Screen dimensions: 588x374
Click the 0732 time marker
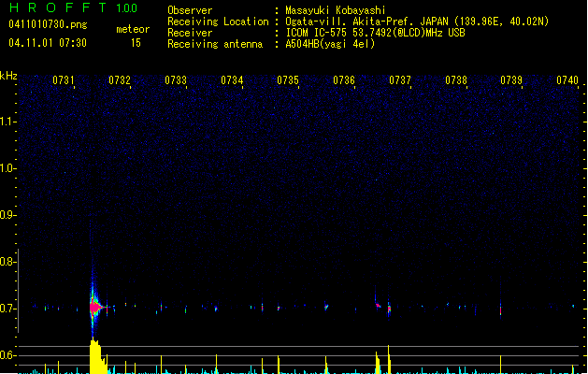pos(120,80)
